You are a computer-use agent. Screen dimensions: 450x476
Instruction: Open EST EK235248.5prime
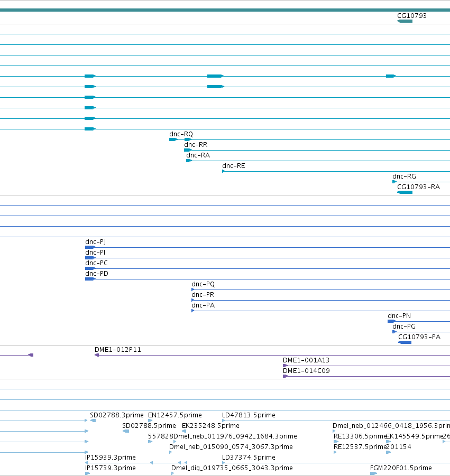pyautogui.click(x=210, y=426)
